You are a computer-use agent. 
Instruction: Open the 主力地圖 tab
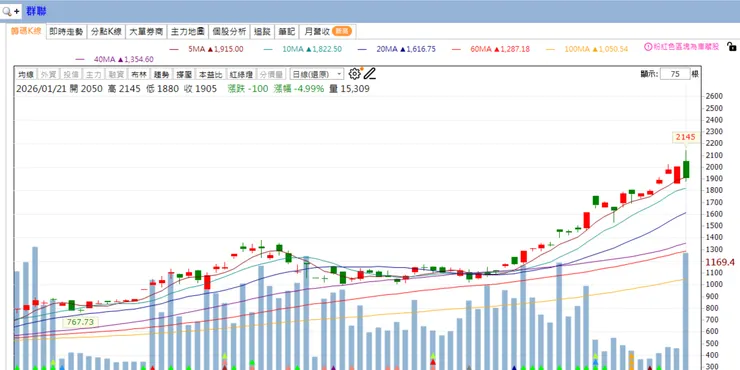tap(187, 32)
